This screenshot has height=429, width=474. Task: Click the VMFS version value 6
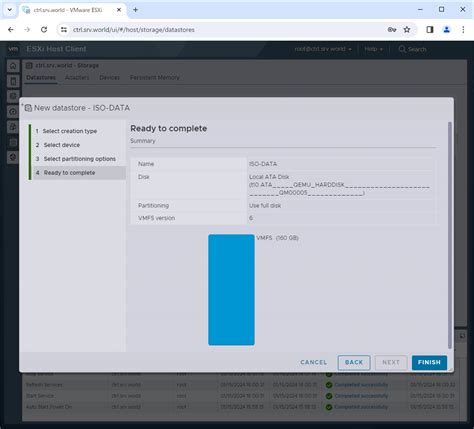click(251, 218)
